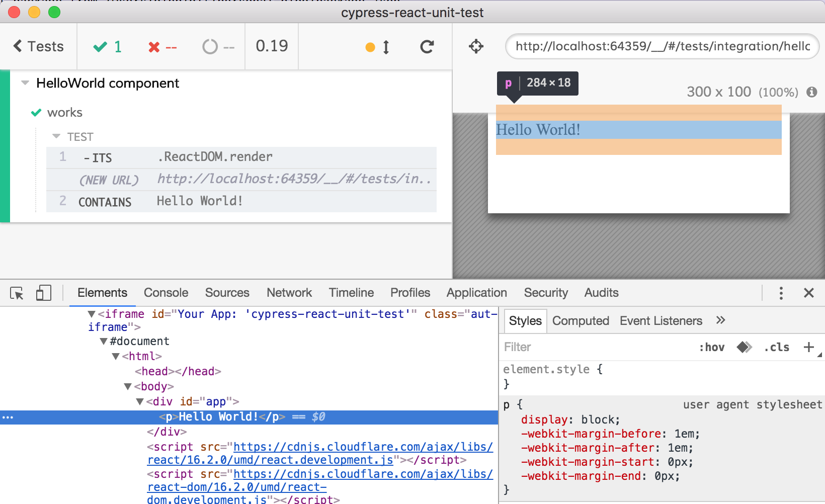
Task: Switch to the Event Listeners pane tab
Action: pyautogui.click(x=661, y=321)
